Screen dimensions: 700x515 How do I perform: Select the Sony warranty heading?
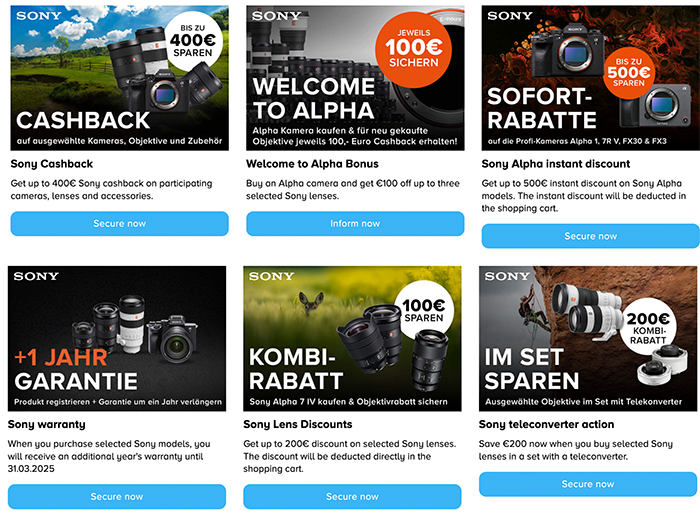[x=46, y=424]
